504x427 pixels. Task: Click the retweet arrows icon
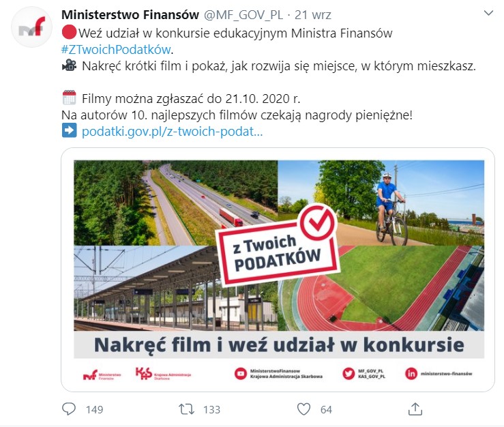(186, 409)
